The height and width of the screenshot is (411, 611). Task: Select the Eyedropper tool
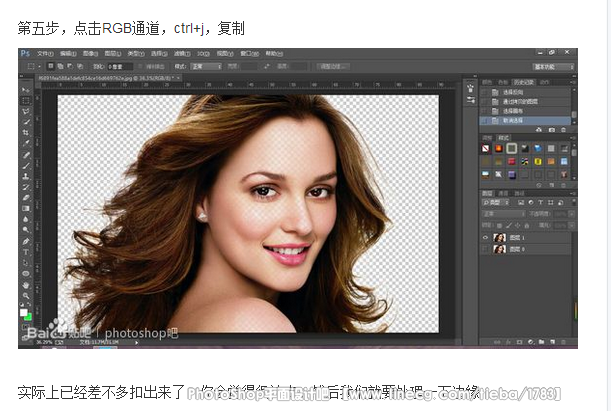[26, 143]
